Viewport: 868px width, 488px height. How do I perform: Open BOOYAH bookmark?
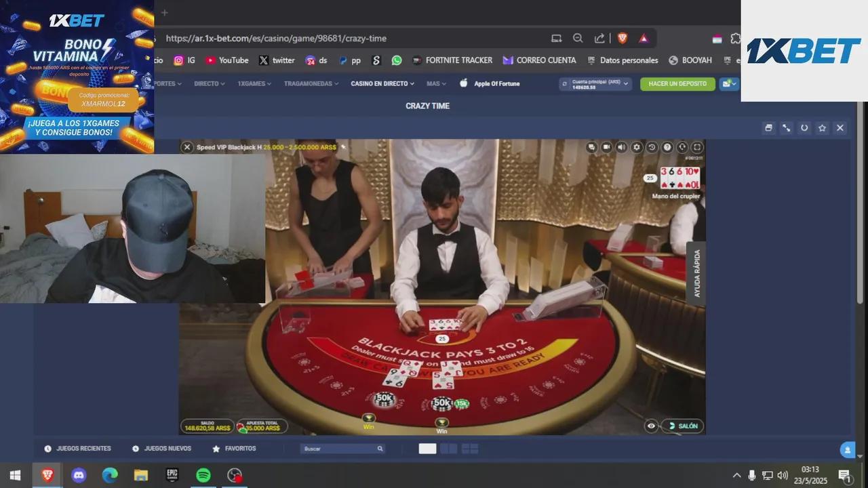click(690, 60)
